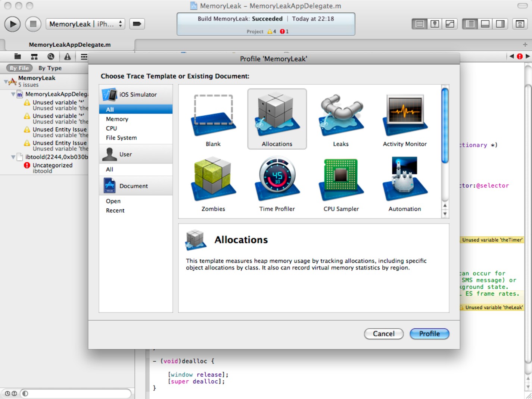The image size is (532, 399).
Task: Toggle the Debug area visibility
Action: 485,24
